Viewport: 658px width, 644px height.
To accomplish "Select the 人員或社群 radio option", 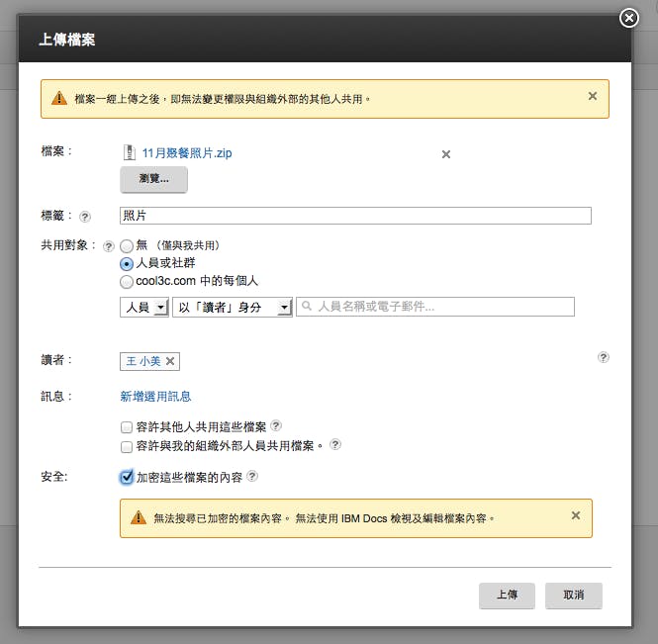I will [127, 264].
